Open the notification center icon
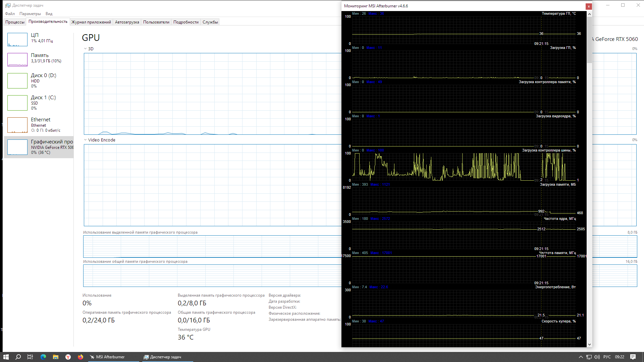 click(633, 357)
